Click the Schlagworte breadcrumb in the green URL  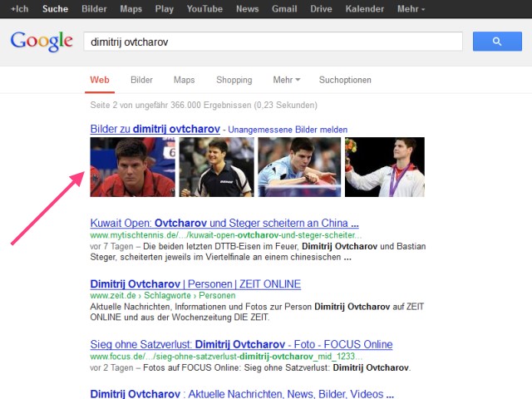(x=167, y=296)
